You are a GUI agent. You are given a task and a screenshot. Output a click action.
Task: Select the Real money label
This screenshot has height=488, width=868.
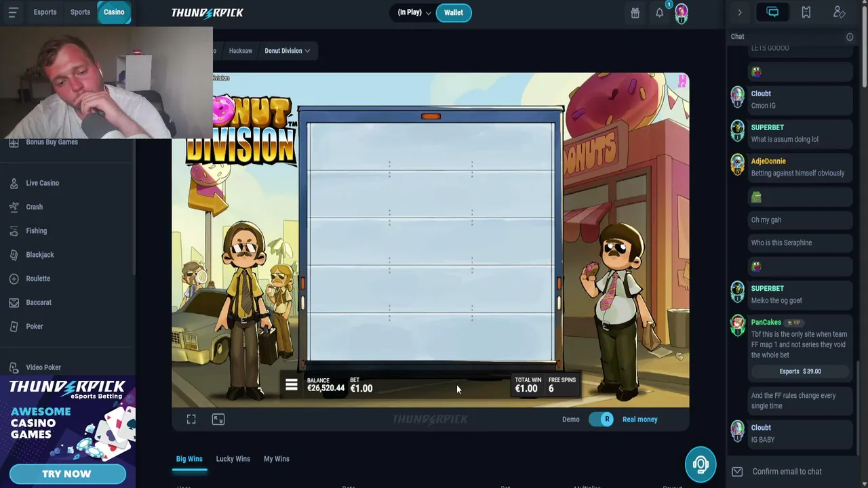(x=639, y=420)
